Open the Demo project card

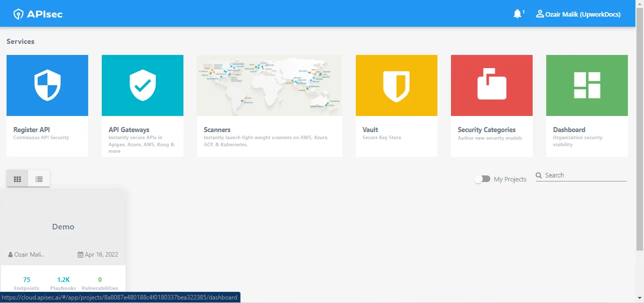(63, 227)
